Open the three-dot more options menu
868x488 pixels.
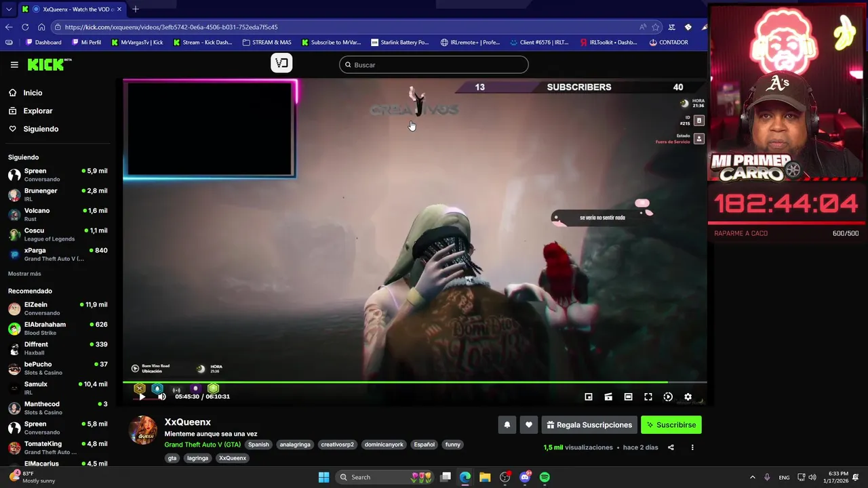coord(692,447)
